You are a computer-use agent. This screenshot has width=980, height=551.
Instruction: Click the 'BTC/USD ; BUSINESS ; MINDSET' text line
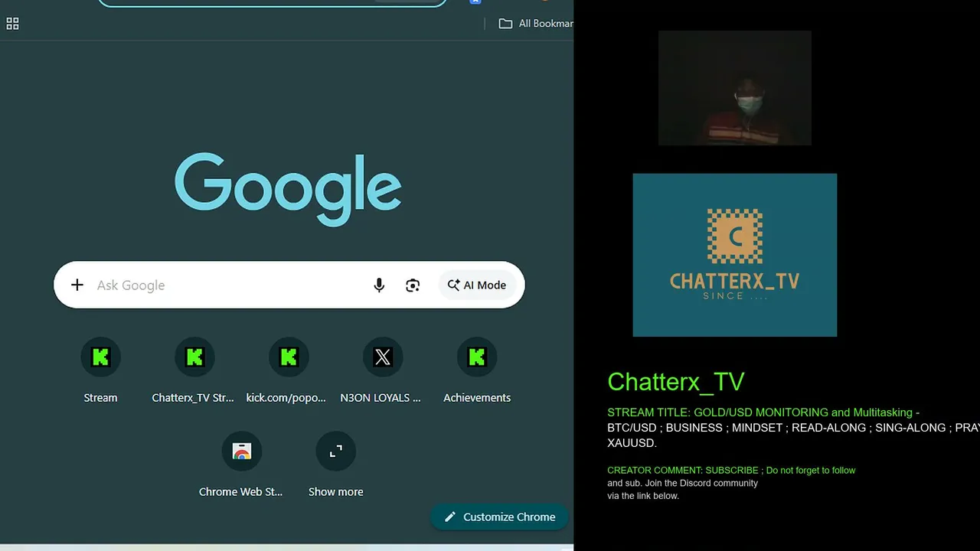click(793, 428)
